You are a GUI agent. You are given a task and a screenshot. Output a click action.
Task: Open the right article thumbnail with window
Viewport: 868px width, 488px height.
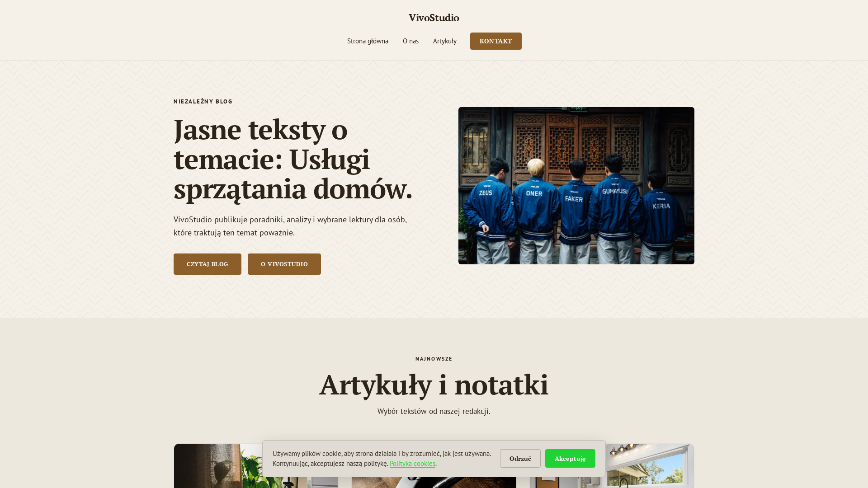coord(650,466)
